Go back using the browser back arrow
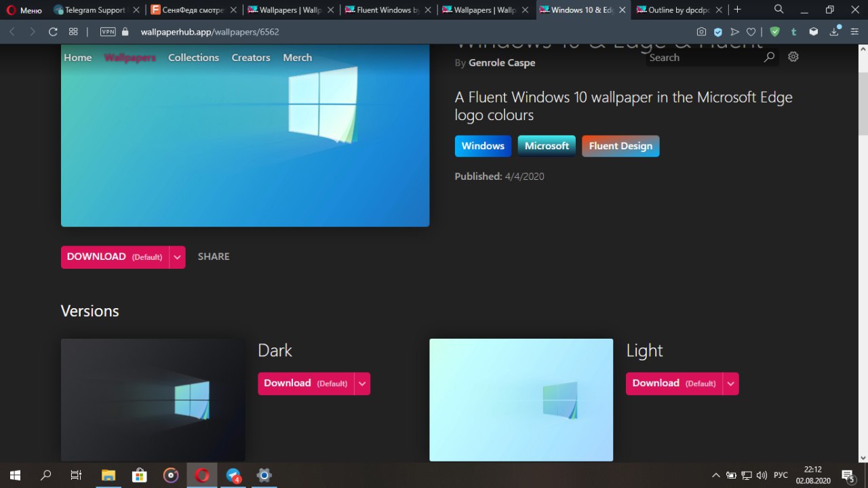Viewport: 868px width, 488px height. tap(12, 32)
